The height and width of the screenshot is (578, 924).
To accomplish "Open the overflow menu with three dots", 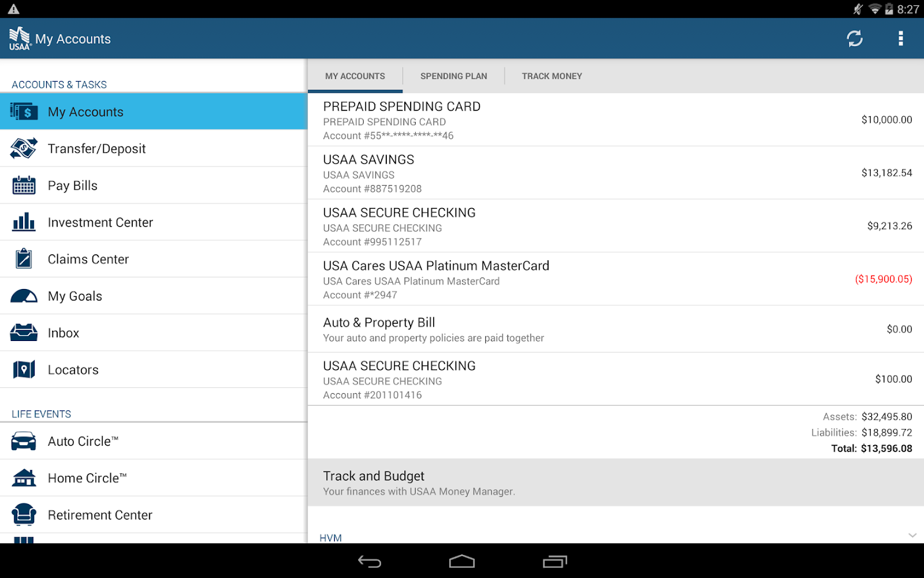I will click(x=901, y=39).
